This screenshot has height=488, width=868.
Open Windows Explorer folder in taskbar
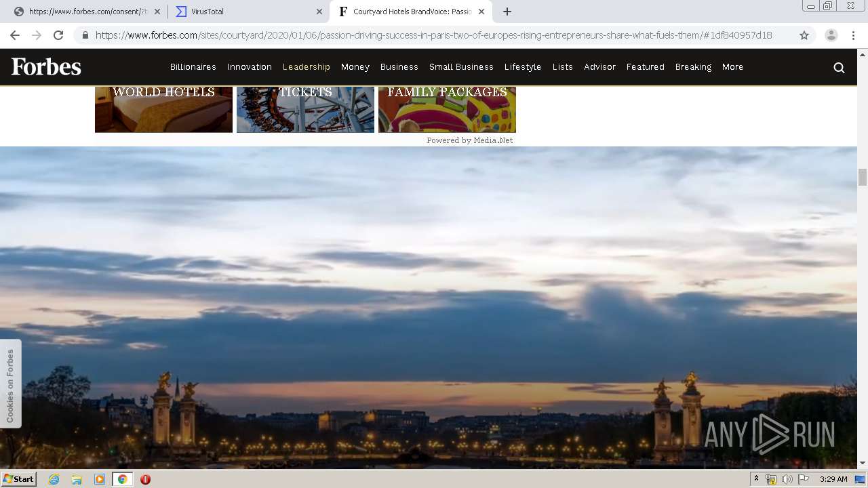tap(77, 479)
